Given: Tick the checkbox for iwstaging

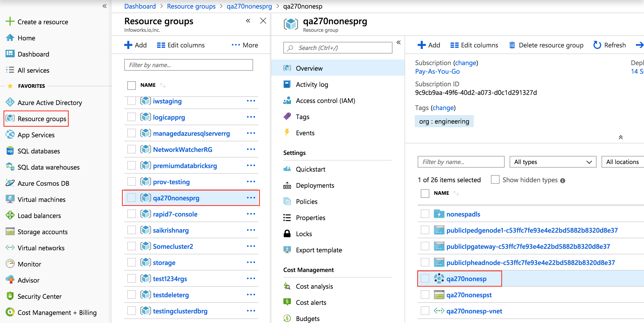Looking at the screenshot, I should pyautogui.click(x=132, y=101).
